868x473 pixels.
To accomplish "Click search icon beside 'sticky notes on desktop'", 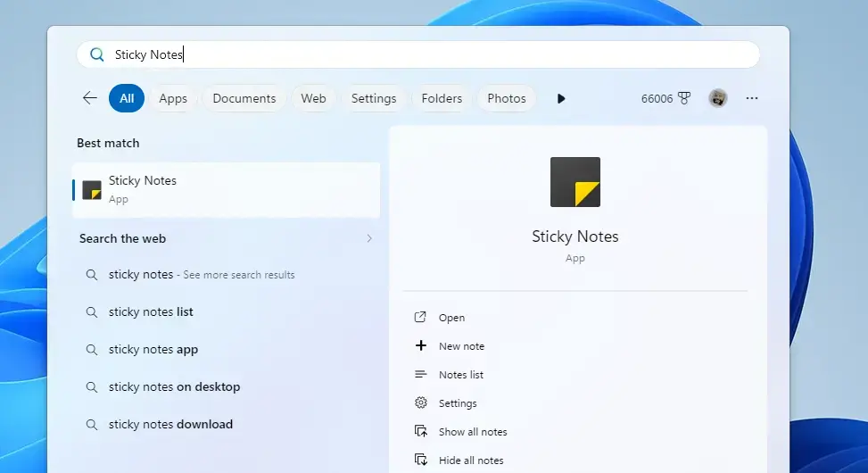I will coord(92,387).
